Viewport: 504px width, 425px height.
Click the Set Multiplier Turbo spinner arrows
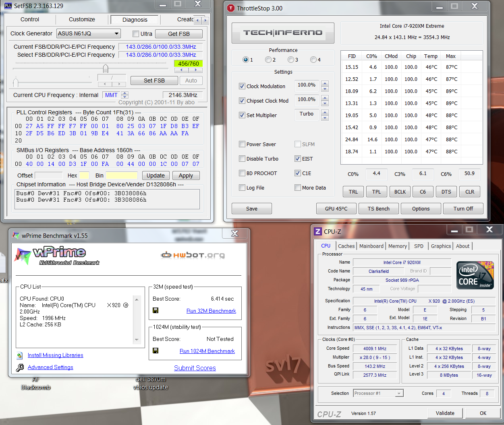point(325,115)
